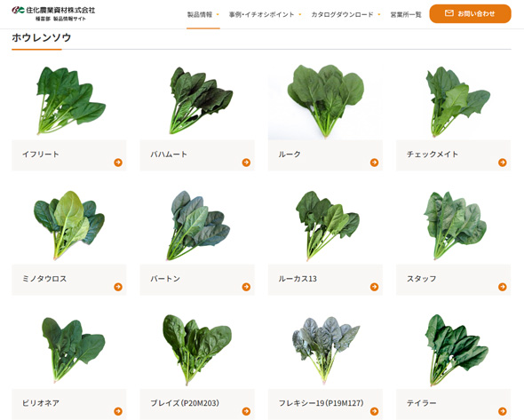Expand the dot indicator beside 製品情報

(218, 14)
